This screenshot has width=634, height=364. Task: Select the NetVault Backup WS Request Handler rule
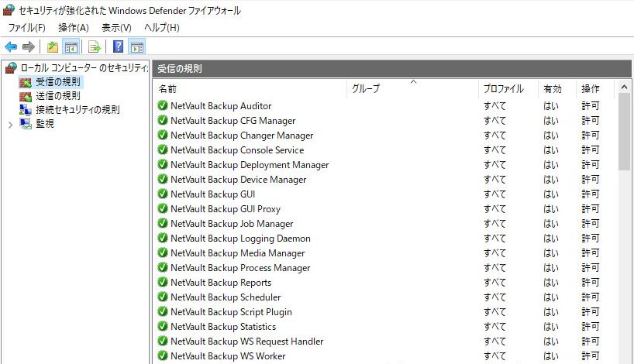247,342
